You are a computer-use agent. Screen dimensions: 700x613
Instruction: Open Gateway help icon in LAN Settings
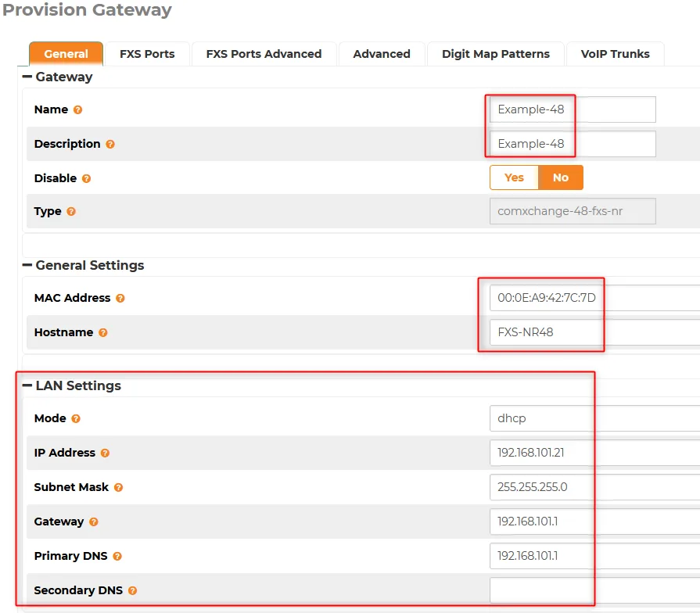click(93, 522)
